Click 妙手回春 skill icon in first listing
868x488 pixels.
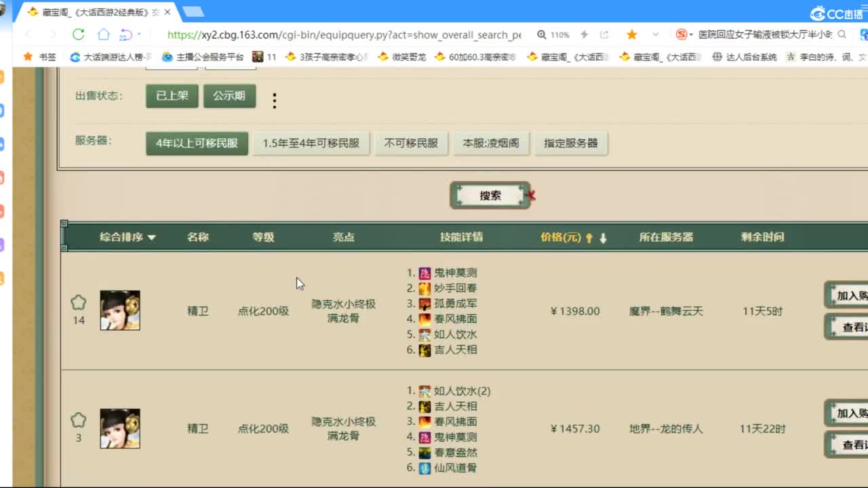[425, 288]
